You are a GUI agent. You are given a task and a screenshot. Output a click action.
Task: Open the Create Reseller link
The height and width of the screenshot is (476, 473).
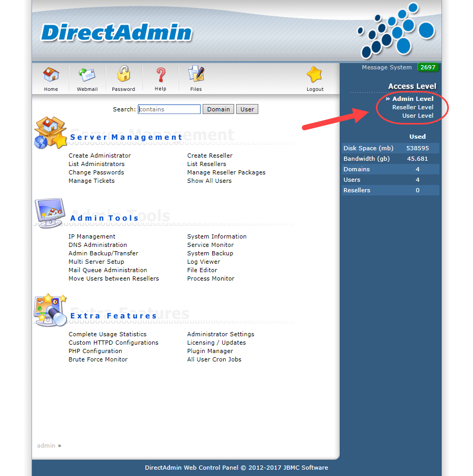point(209,156)
